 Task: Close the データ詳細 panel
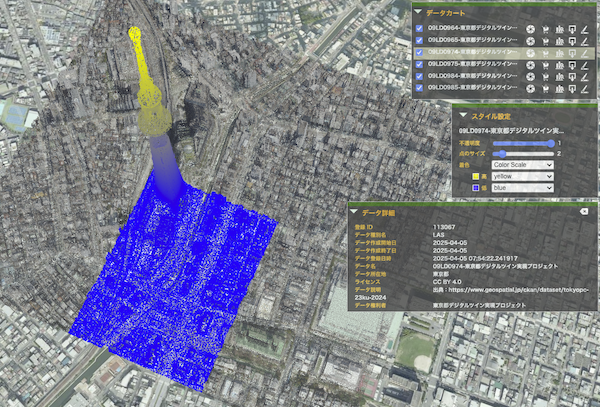[x=584, y=212]
